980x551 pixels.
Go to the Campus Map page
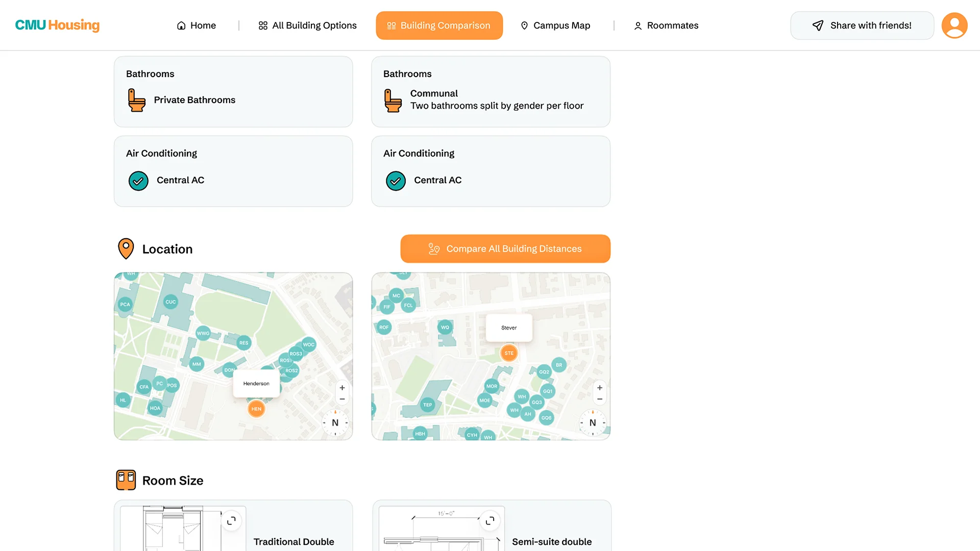(555, 26)
